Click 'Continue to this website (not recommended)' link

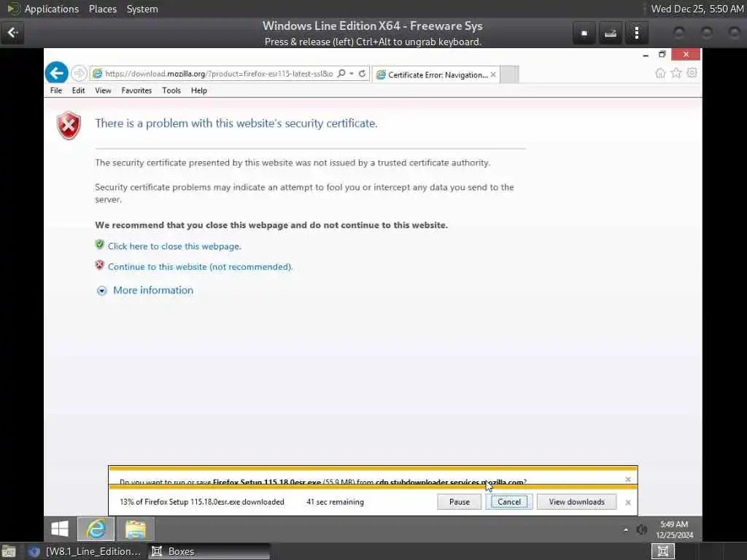point(200,267)
